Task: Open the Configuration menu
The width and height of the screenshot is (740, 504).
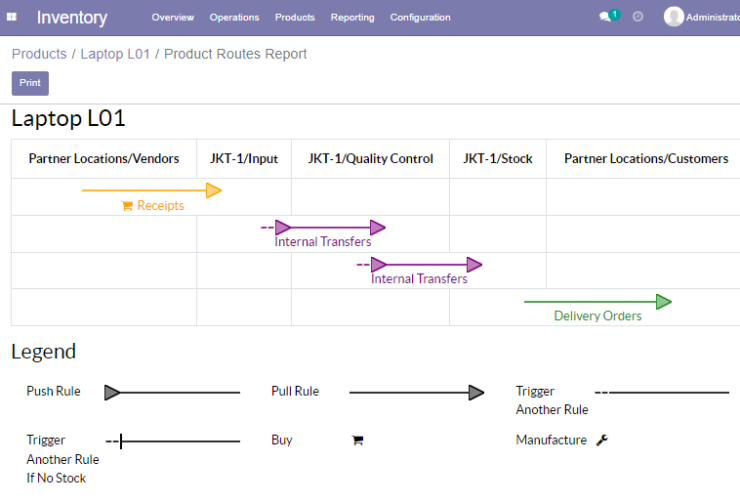Action: [x=420, y=17]
